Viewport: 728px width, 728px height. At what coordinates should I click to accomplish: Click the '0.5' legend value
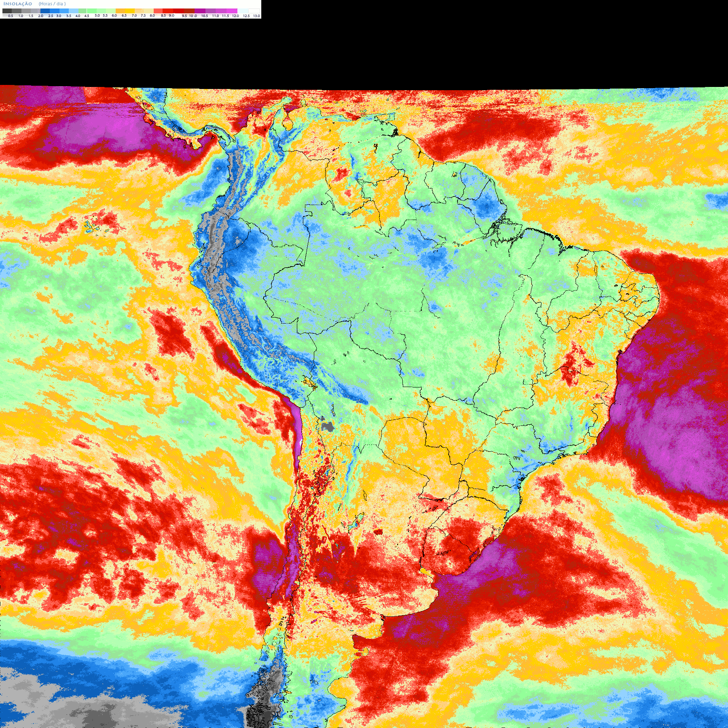click(x=11, y=16)
